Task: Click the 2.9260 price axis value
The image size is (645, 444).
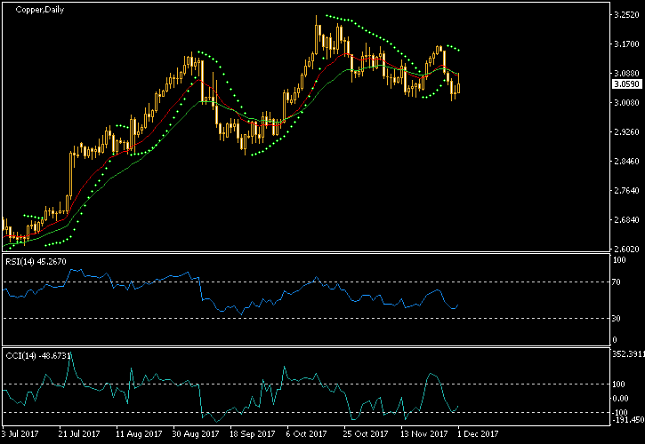Action: (x=626, y=132)
